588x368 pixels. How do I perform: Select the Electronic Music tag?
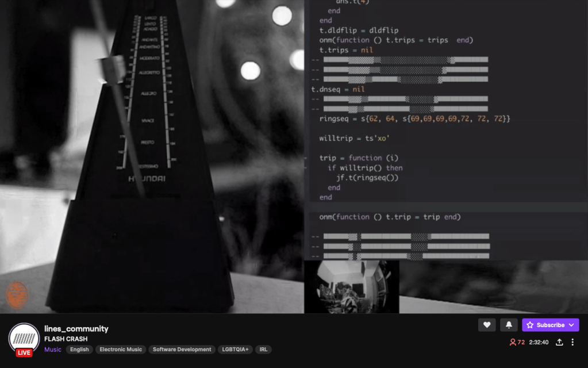pos(121,350)
